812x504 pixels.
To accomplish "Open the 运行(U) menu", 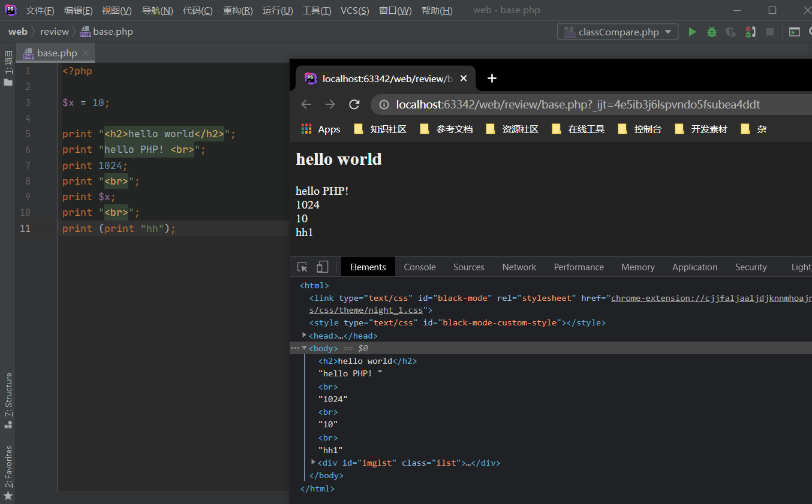I will [x=278, y=11].
